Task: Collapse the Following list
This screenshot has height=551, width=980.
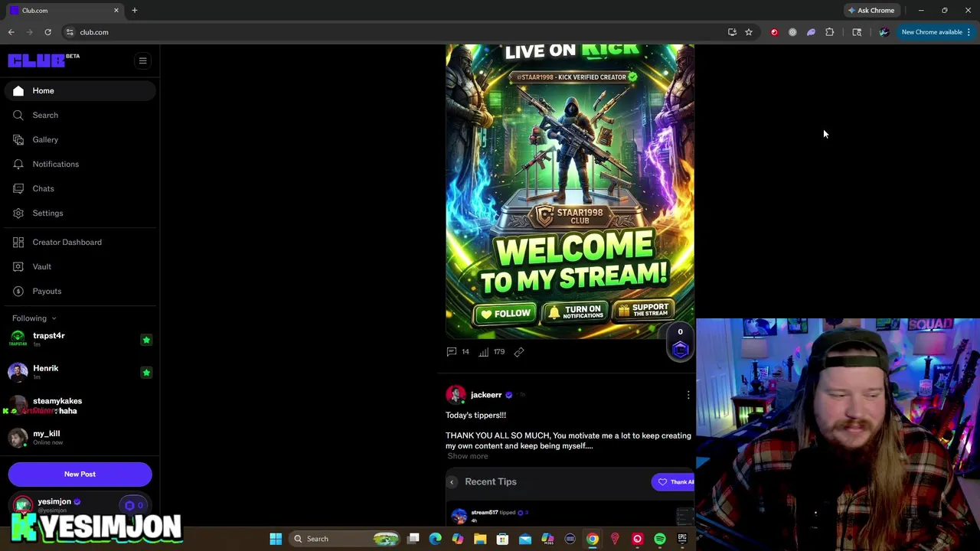Action: 34,318
